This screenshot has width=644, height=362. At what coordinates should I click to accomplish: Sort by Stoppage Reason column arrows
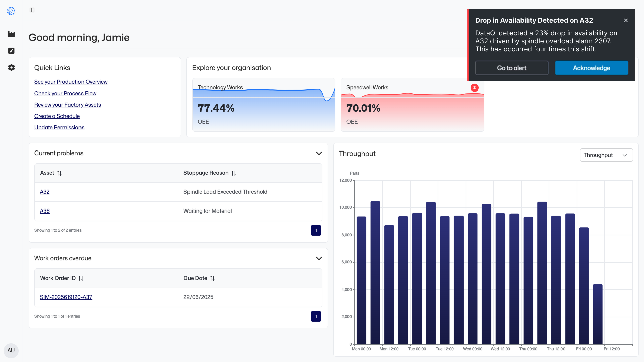coord(234,173)
